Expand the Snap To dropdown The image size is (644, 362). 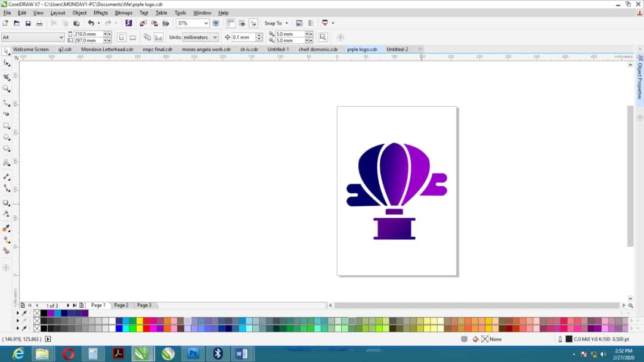(x=287, y=23)
